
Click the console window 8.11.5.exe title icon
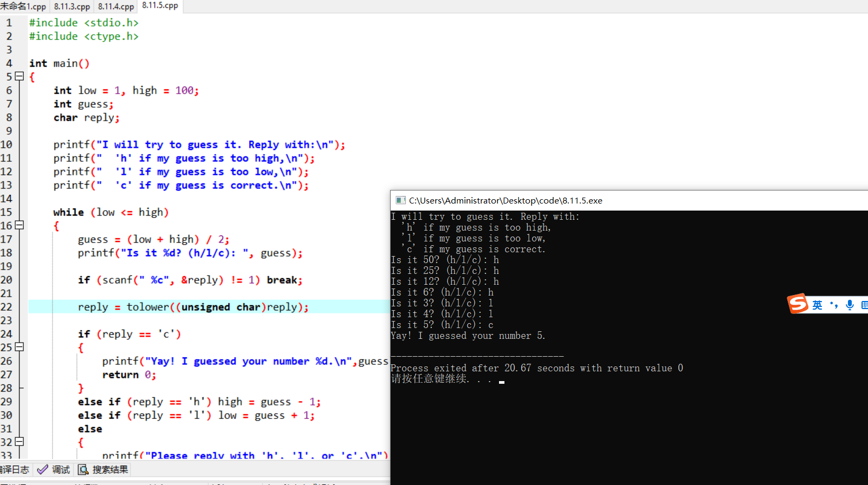[400, 200]
